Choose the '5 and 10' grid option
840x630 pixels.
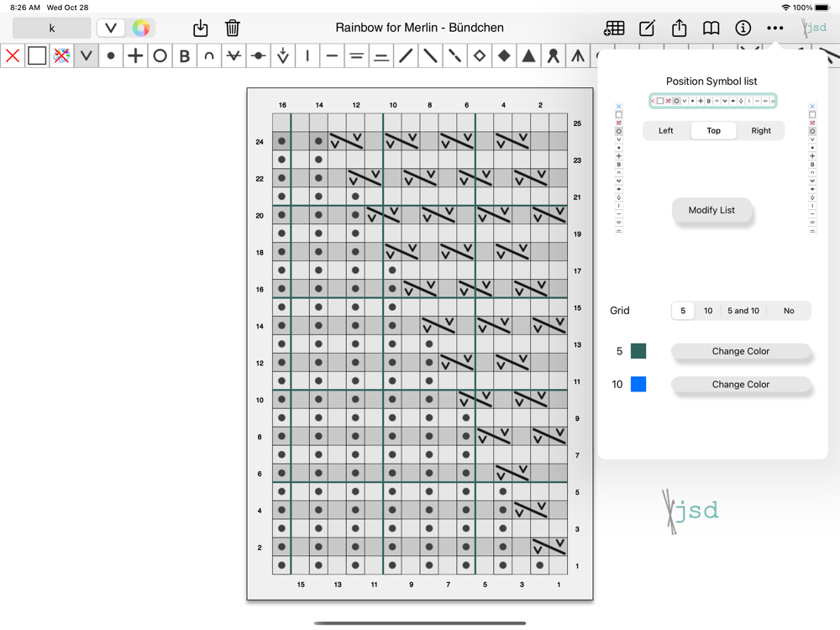tap(743, 311)
